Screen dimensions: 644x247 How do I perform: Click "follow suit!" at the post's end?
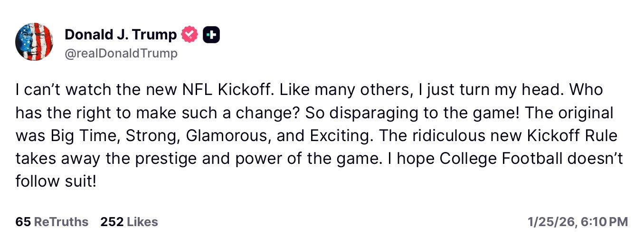click(56, 181)
